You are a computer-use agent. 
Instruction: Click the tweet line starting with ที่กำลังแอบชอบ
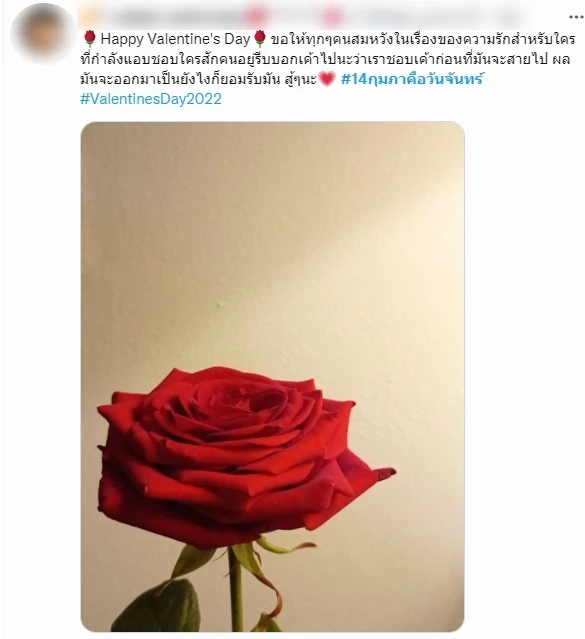click(325, 59)
